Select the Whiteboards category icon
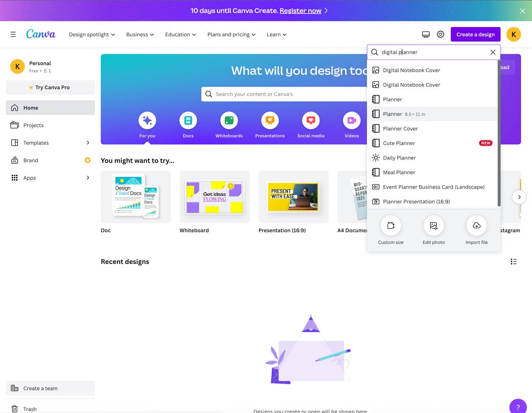The height and width of the screenshot is (413, 532). click(x=229, y=120)
